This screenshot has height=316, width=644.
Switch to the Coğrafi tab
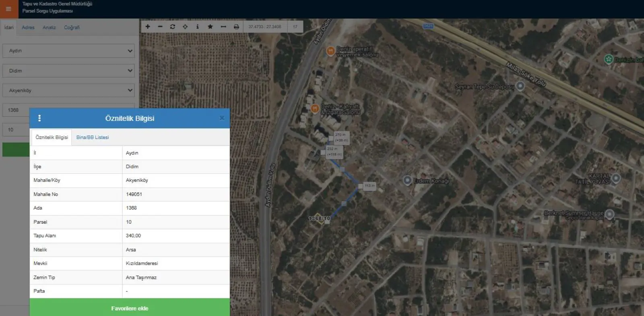(72, 27)
